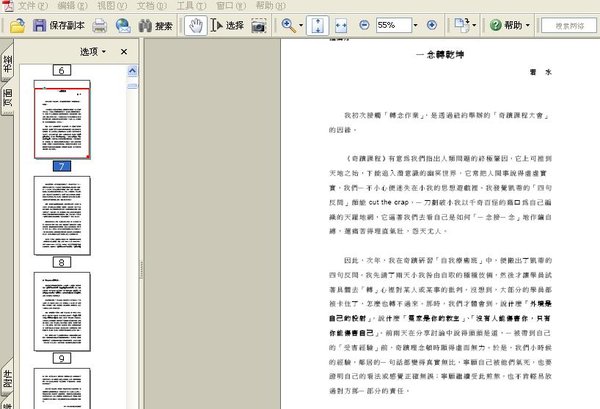Switch to the Attachments (附件) side tab
Viewport: 600px width, 409px height.
[7, 378]
